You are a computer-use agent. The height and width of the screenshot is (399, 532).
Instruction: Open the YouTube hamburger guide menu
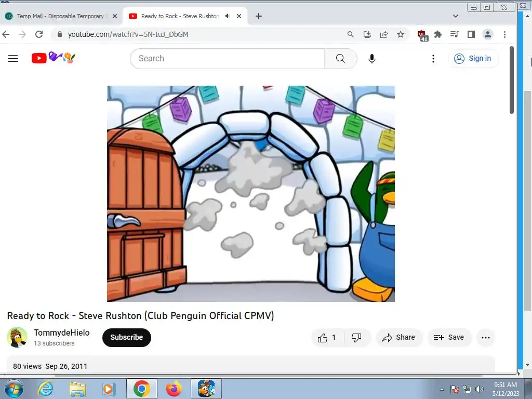13,58
